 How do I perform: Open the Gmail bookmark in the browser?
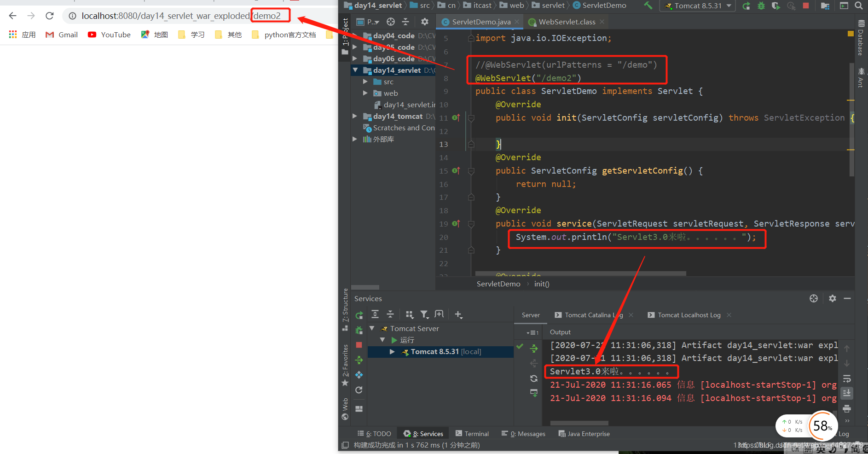62,35
